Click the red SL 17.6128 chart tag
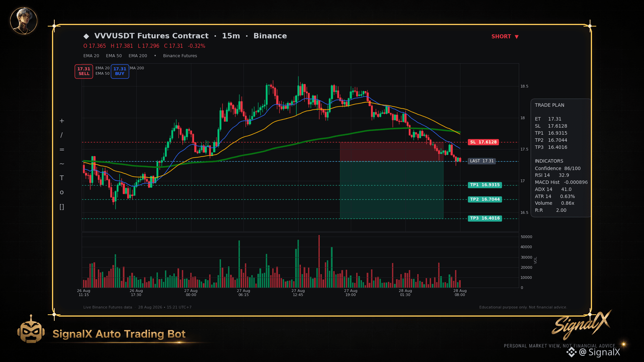644x362 pixels. pos(483,142)
